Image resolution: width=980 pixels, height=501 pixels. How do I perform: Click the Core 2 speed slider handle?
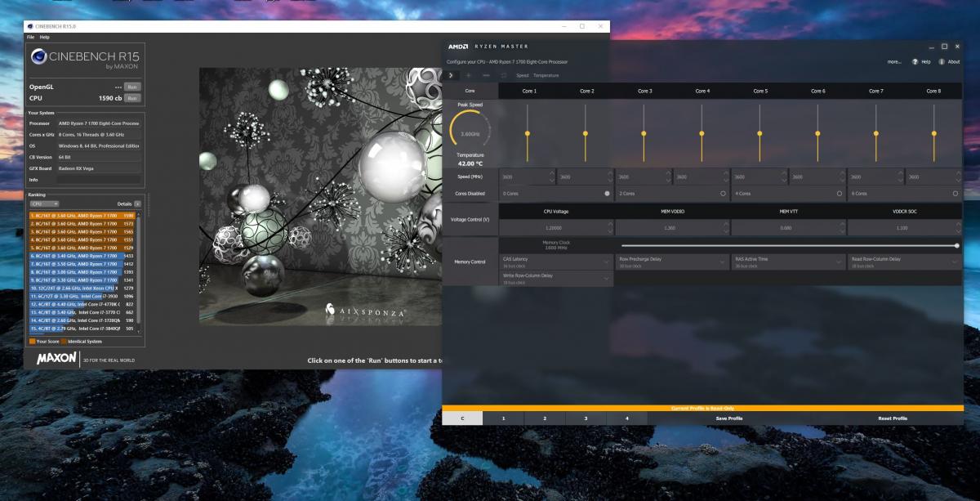[586, 132]
